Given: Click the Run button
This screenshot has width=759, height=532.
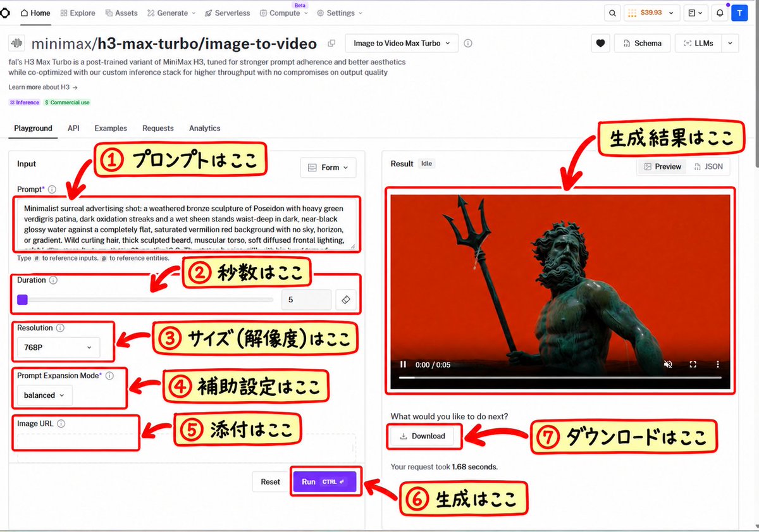Looking at the screenshot, I should point(324,482).
